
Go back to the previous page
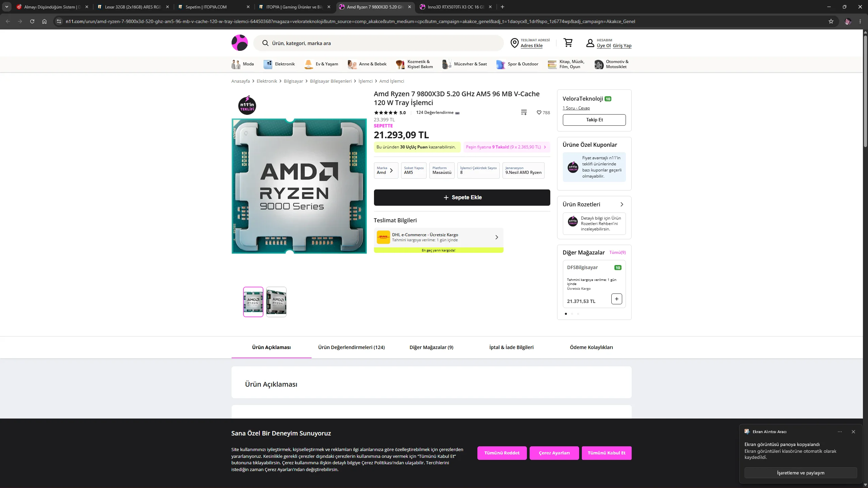8,21
